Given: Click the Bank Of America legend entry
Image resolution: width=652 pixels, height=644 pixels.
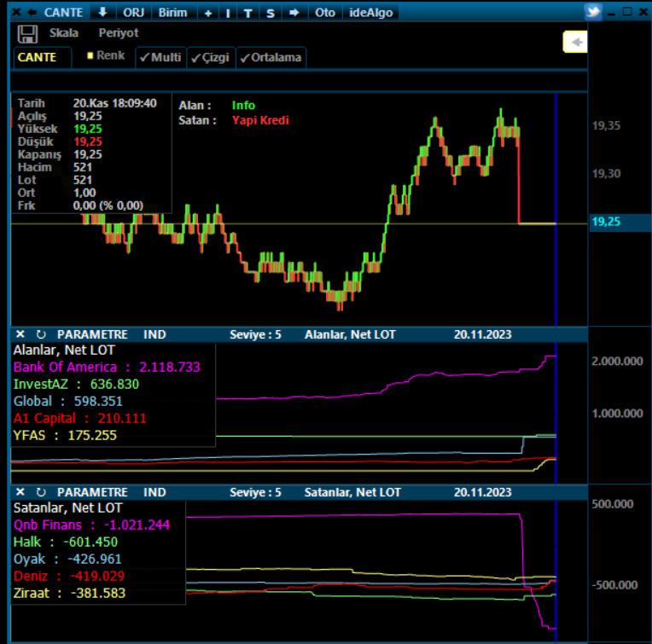Looking at the screenshot, I should pos(107,367).
